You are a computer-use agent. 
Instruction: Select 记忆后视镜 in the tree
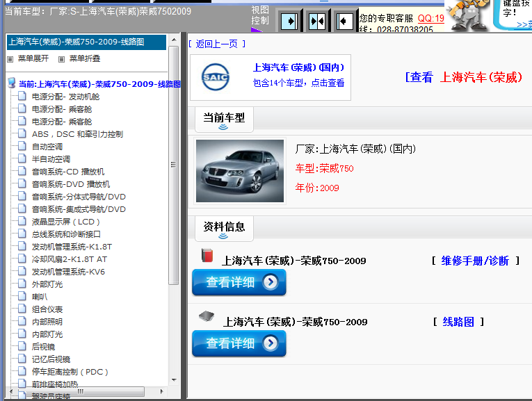click(51, 359)
